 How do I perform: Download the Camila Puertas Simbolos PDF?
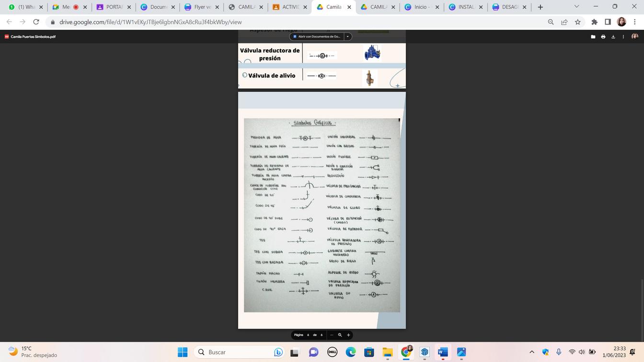(613, 36)
